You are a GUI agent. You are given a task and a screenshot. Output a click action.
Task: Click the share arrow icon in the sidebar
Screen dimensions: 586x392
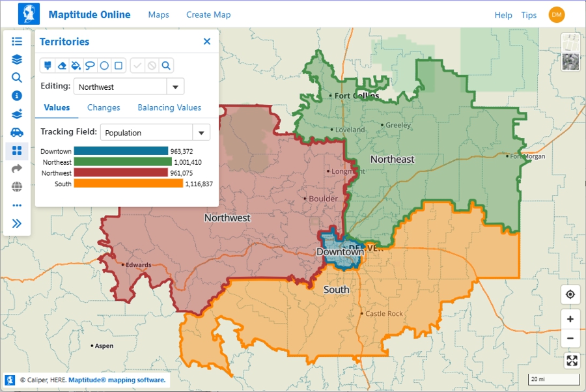[x=17, y=169]
